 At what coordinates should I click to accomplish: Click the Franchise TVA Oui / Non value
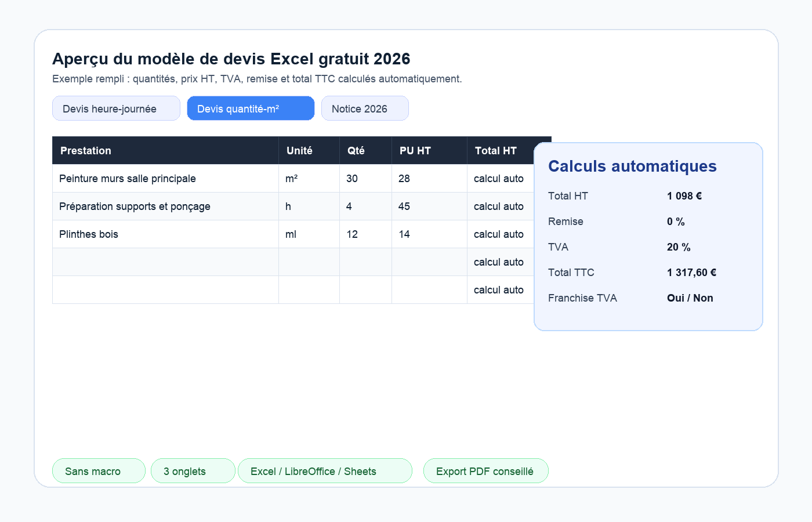click(690, 298)
